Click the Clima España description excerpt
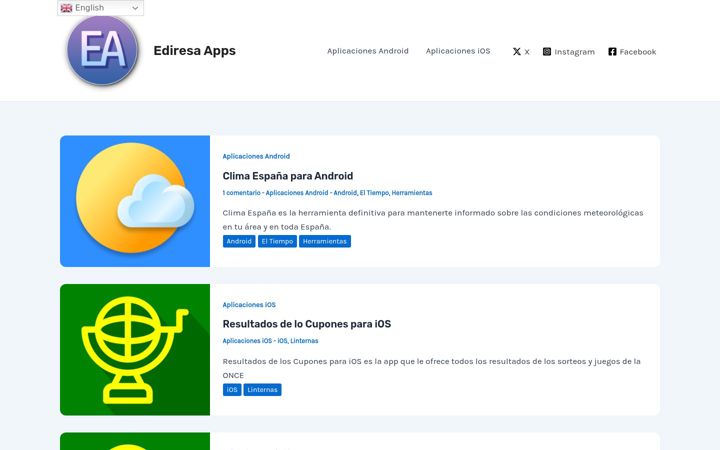Screen dimensions: 720x450 (433, 219)
